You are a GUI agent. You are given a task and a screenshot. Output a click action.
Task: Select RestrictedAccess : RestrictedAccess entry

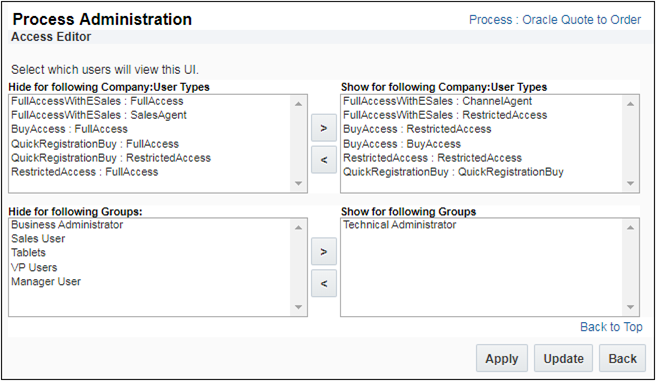[433, 158]
